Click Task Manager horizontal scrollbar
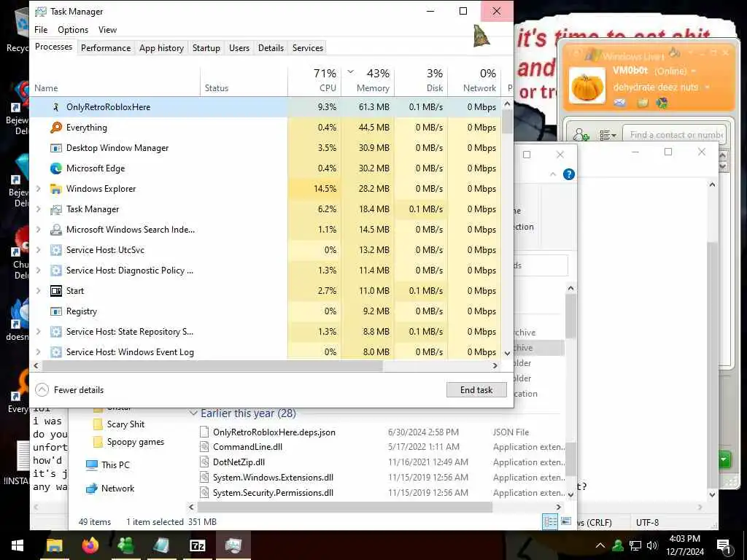Viewport: 747px width, 560px height. click(x=212, y=366)
